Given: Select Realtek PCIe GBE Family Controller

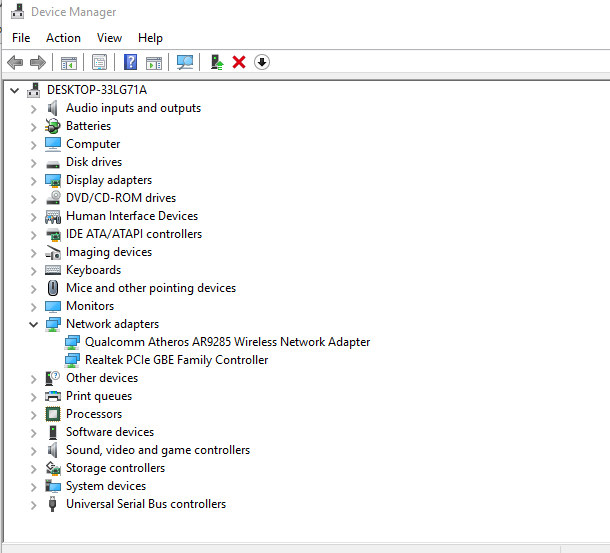Looking at the screenshot, I should tap(176, 360).
